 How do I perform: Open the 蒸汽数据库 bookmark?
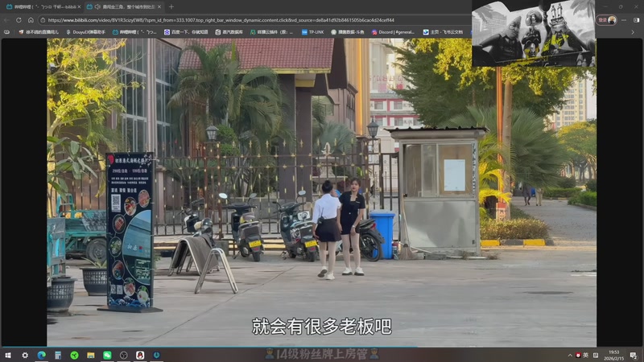[x=229, y=31]
